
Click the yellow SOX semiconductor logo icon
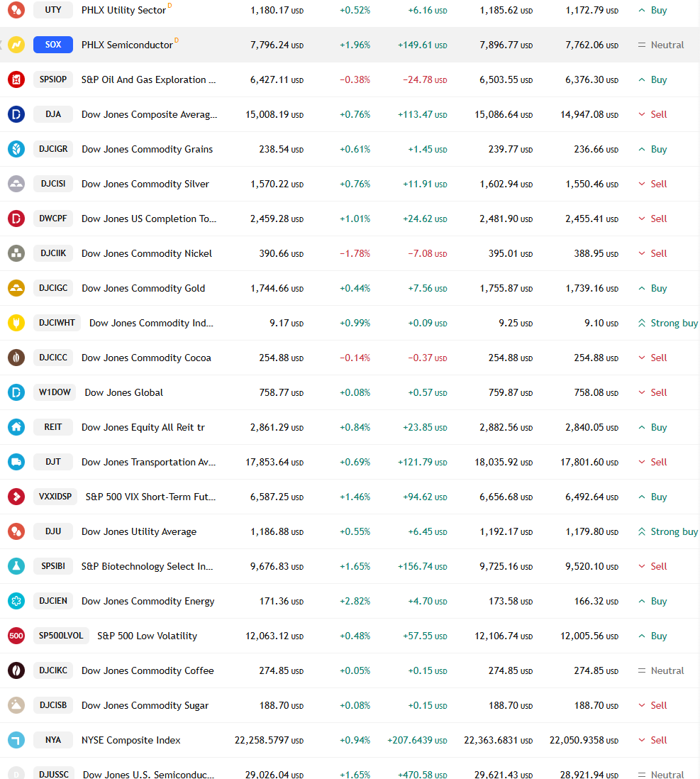click(16, 45)
